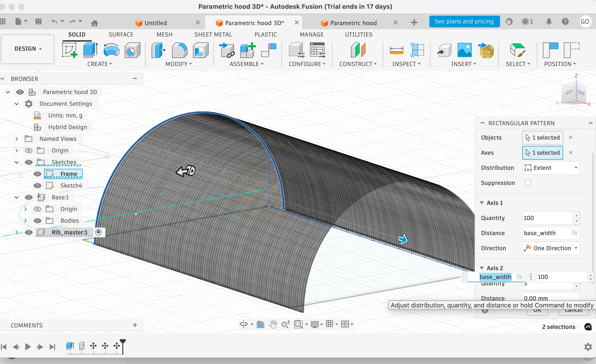Image resolution: width=596 pixels, height=364 pixels.
Task: Click See plans and pricing button
Action: 464,21
